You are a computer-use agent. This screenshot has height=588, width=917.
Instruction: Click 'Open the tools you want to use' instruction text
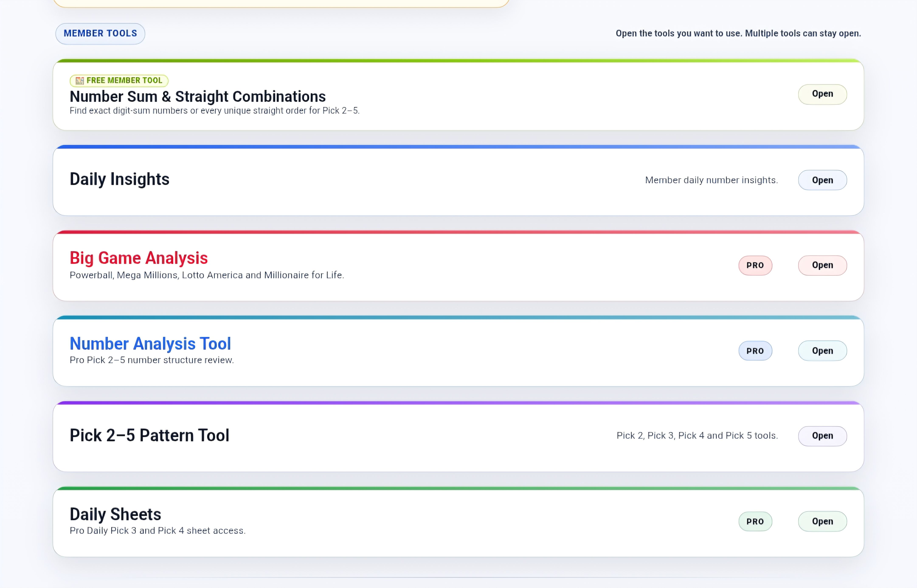point(738,34)
